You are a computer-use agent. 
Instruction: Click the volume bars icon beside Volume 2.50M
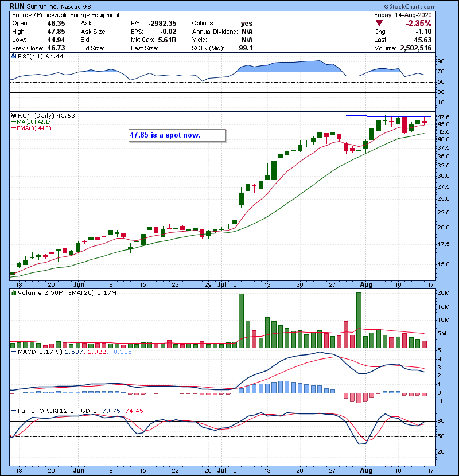point(13,292)
